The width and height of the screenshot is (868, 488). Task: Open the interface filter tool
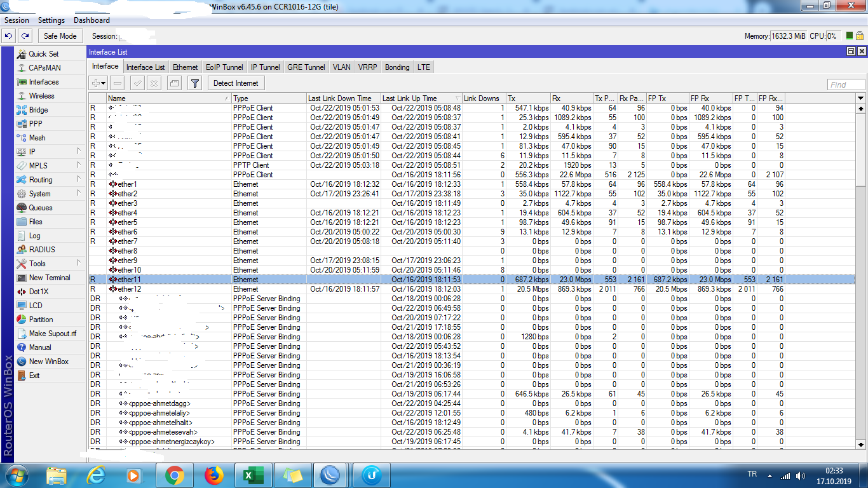[194, 83]
